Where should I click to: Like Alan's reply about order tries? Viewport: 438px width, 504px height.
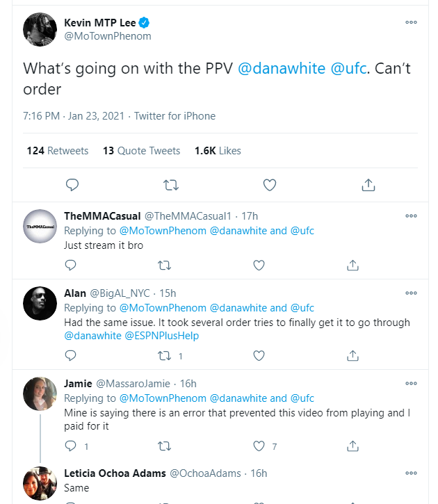click(x=259, y=355)
